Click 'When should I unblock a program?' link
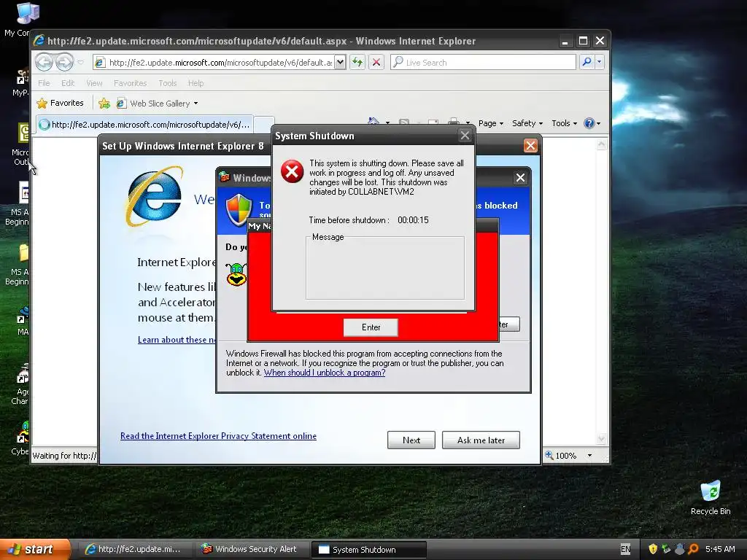The height and width of the screenshot is (560, 747). tap(325, 373)
